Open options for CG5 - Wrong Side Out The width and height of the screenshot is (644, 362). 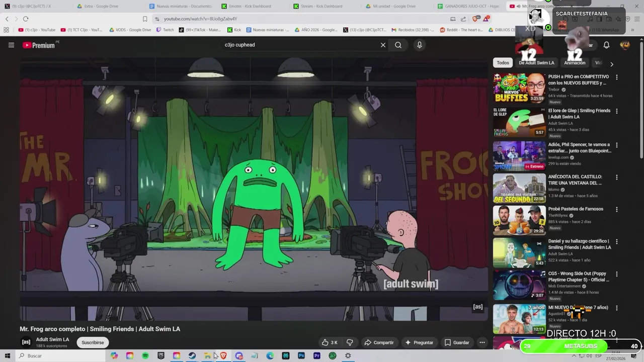tap(617, 275)
